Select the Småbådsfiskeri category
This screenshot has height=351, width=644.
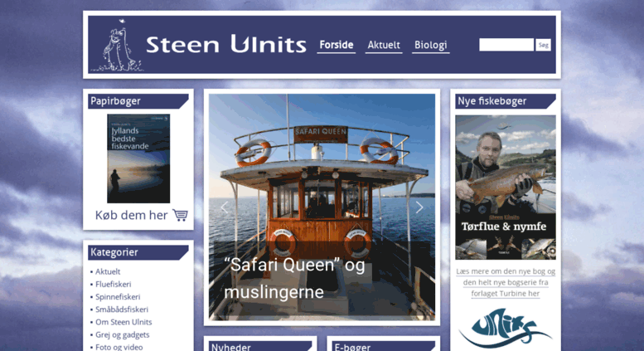[122, 309]
